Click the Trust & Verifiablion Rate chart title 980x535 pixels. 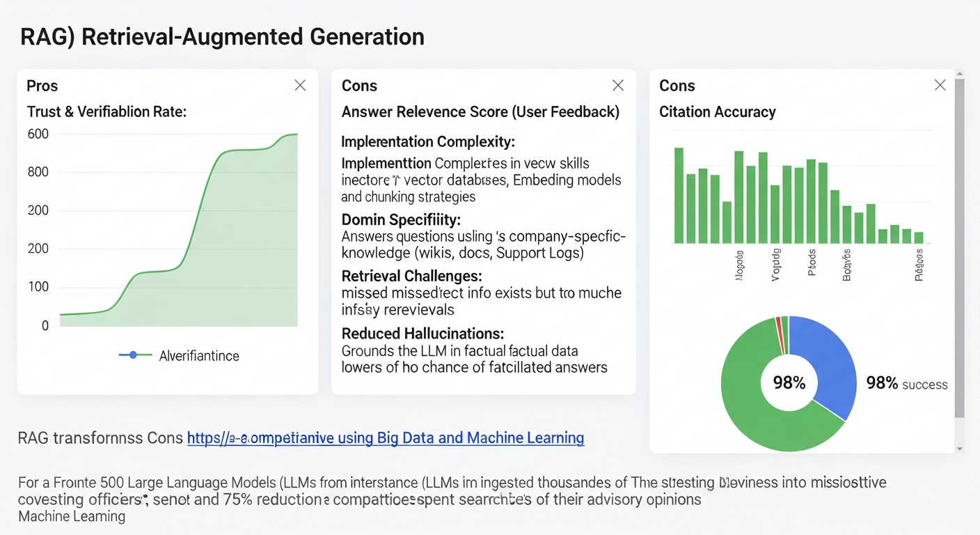click(x=106, y=111)
